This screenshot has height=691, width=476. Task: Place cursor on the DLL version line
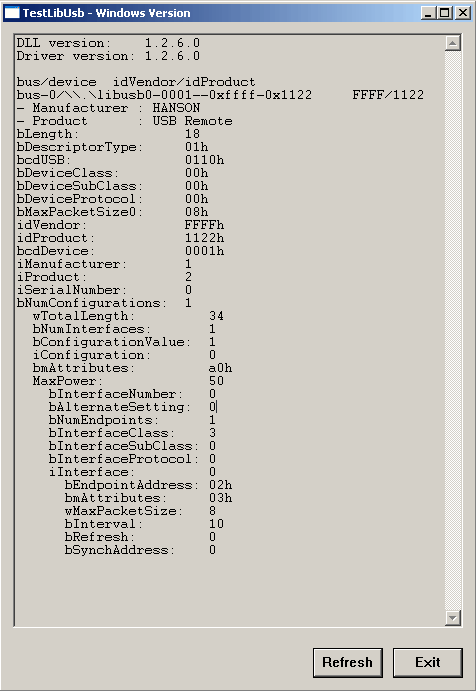tap(108, 43)
